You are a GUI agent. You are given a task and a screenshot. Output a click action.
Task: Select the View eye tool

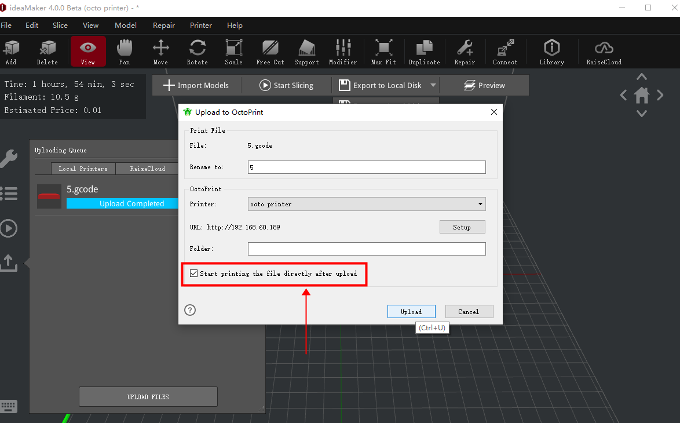coord(88,52)
